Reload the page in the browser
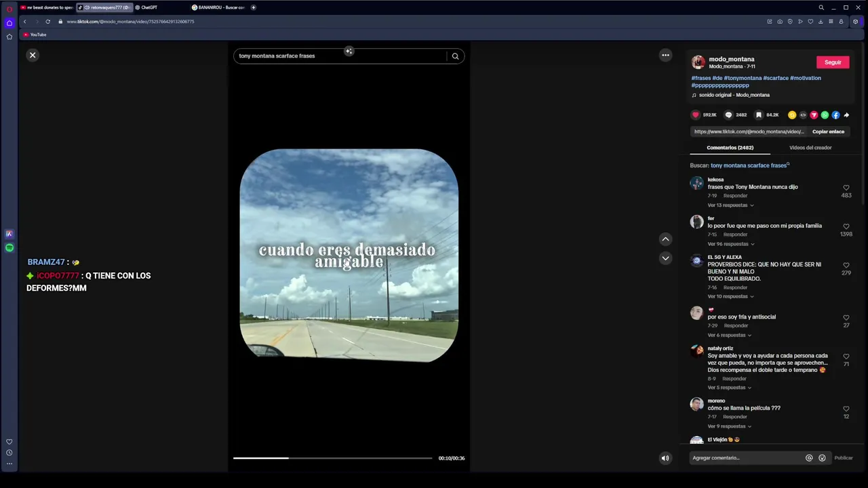This screenshot has height=488, width=868. [47, 22]
